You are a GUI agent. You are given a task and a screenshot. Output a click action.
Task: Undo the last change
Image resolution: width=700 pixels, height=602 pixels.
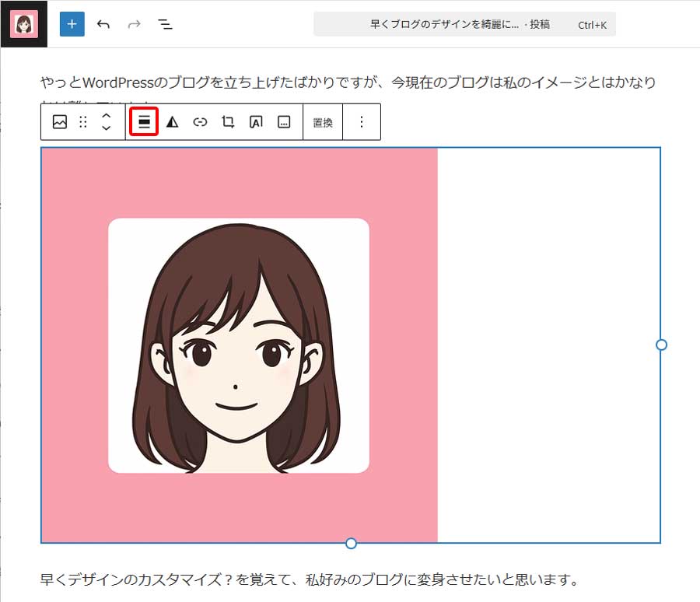(102, 24)
